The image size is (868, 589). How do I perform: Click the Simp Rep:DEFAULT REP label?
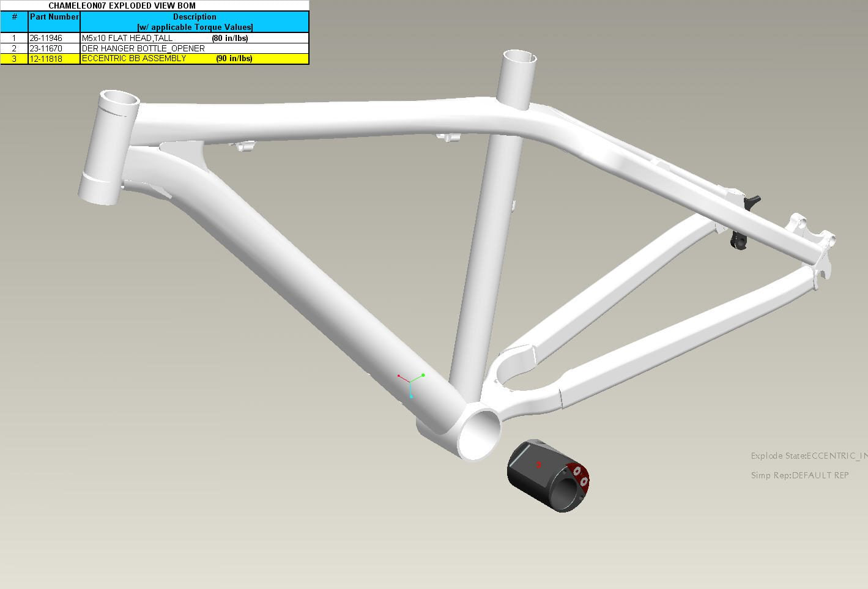799,475
